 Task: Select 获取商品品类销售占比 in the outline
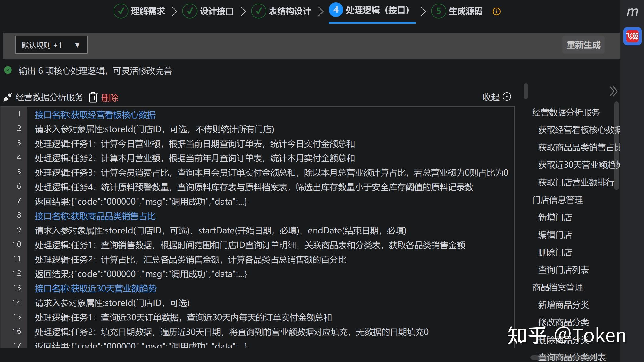pyautogui.click(x=579, y=147)
